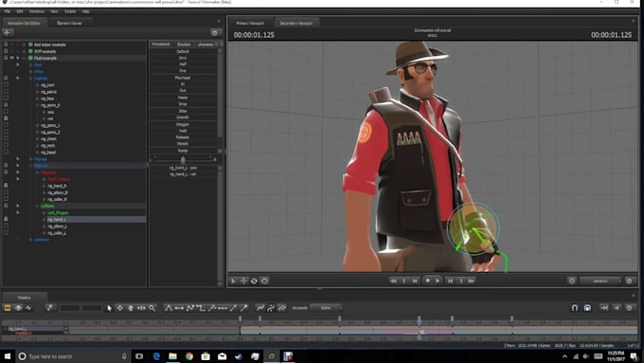
Task: Select the rig_hand_R tree row
Action: [x=57, y=186]
